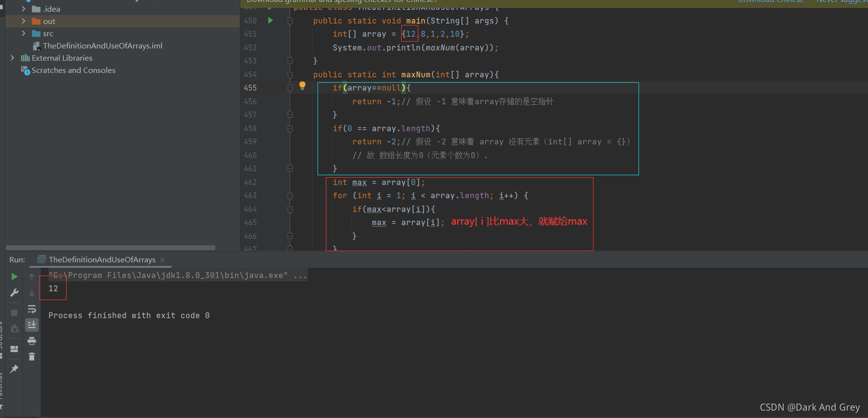Run main method from line 450 gutter icon
This screenshot has width=868, height=418.
click(270, 21)
